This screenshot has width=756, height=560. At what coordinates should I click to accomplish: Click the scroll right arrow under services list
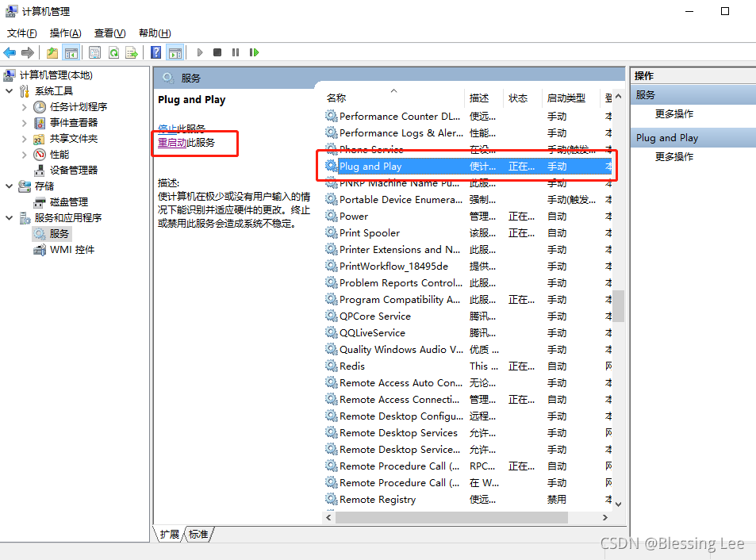point(605,517)
